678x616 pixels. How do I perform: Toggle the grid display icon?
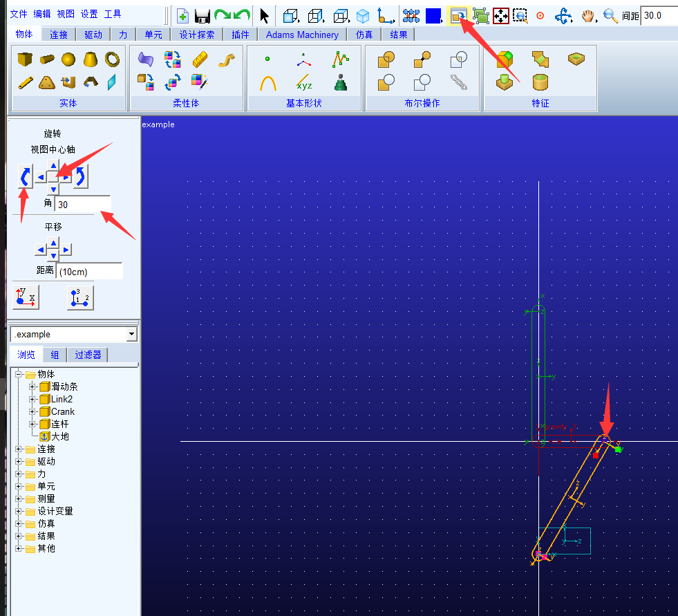pos(411,16)
